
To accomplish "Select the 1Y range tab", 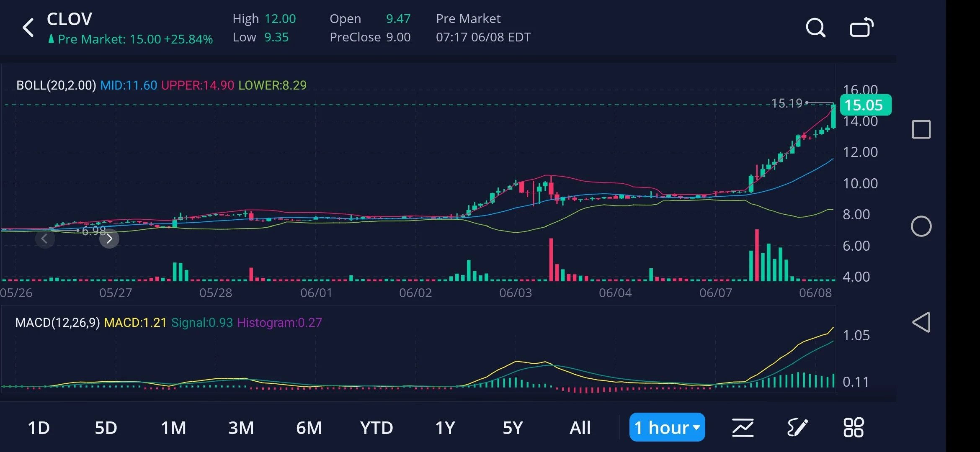I will [445, 428].
